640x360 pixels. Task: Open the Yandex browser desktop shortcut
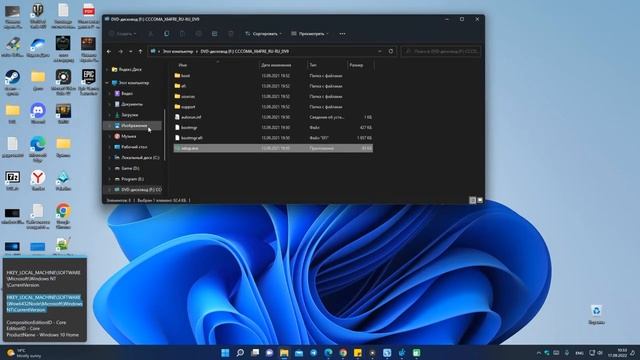point(38,181)
